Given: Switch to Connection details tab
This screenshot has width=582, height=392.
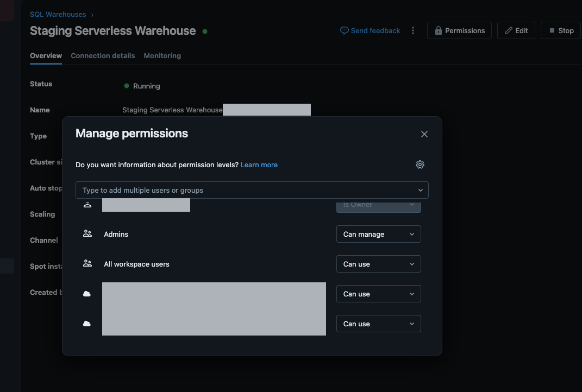Looking at the screenshot, I should point(103,55).
